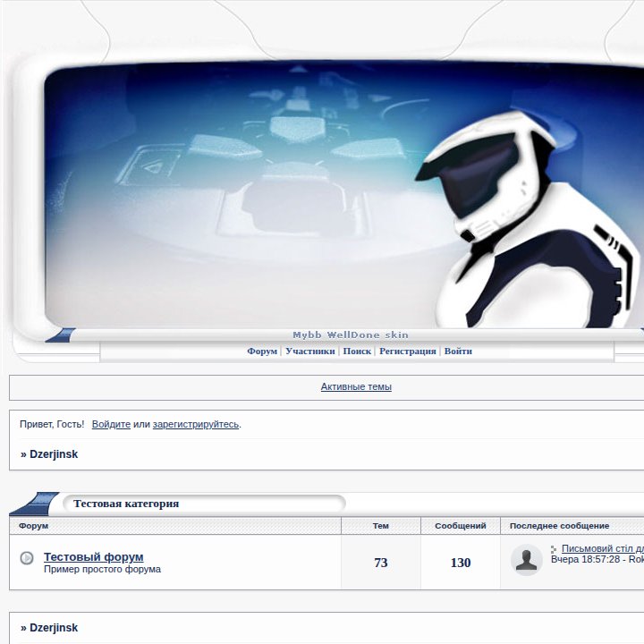Open the Форум navigation link
The height and width of the screenshot is (644, 644).
262,352
